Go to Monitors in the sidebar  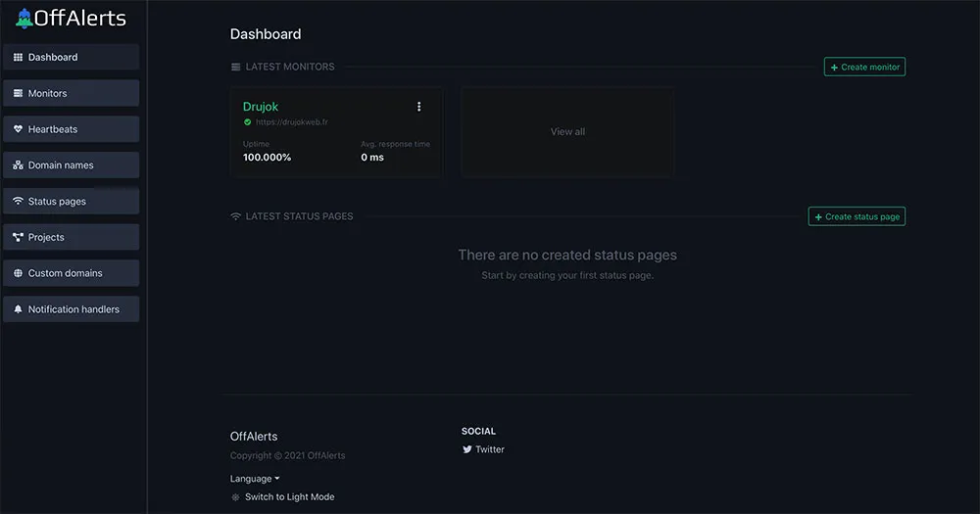point(71,94)
